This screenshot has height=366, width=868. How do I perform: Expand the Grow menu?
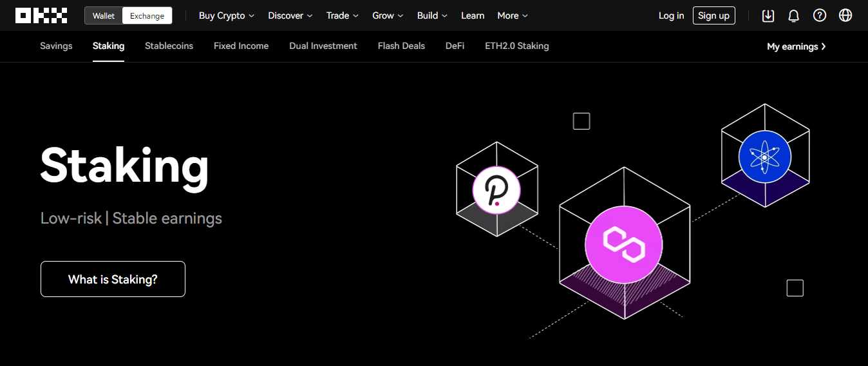(388, 15)
